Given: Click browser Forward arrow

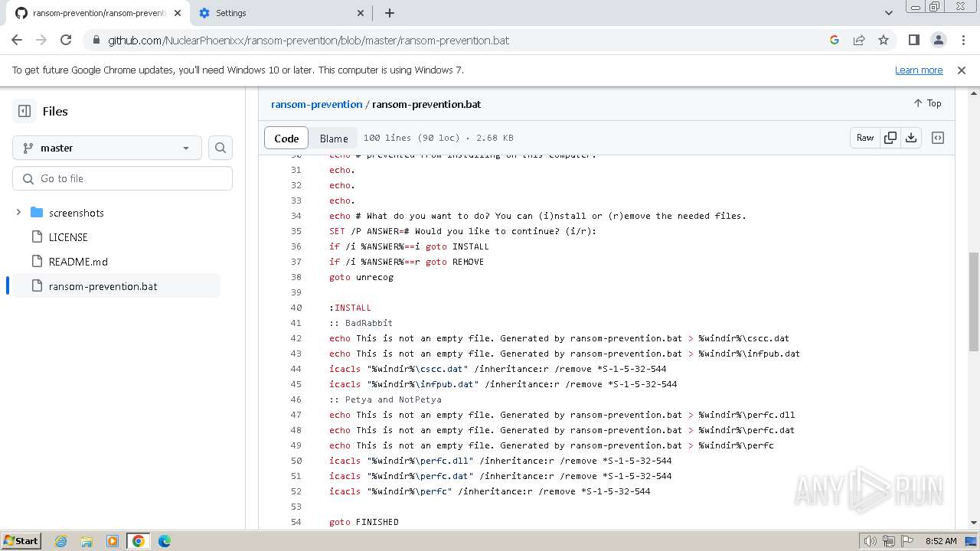Looking at the screenshot, I should [41, 40].
